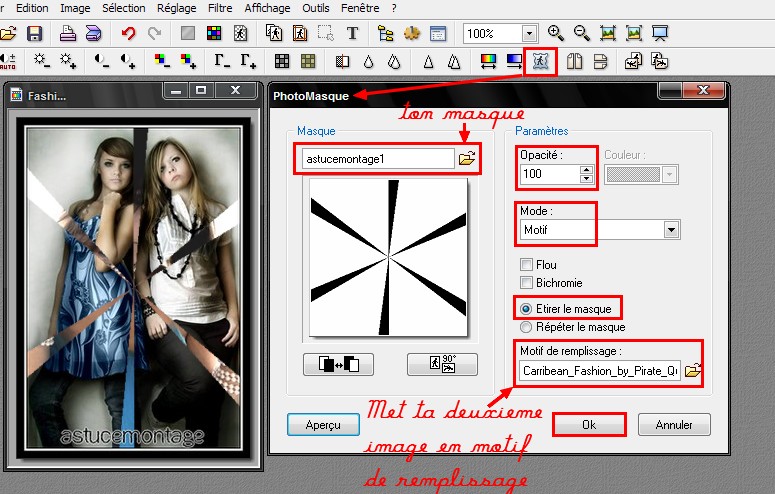Click the actual size image icon

pos(608,33)
